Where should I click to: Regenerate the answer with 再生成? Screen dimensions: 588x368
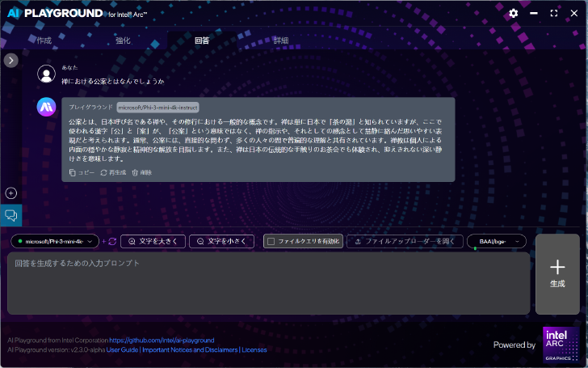(113, 173)
